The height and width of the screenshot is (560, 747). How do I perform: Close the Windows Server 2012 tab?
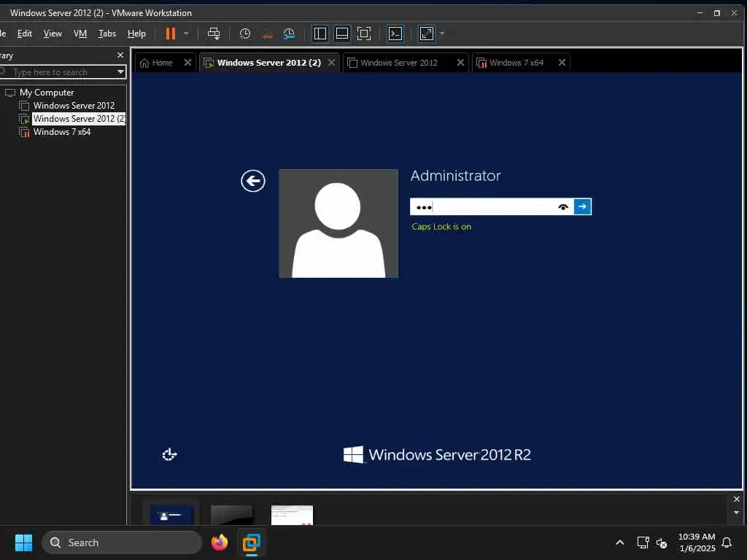[x=460, y=63]
